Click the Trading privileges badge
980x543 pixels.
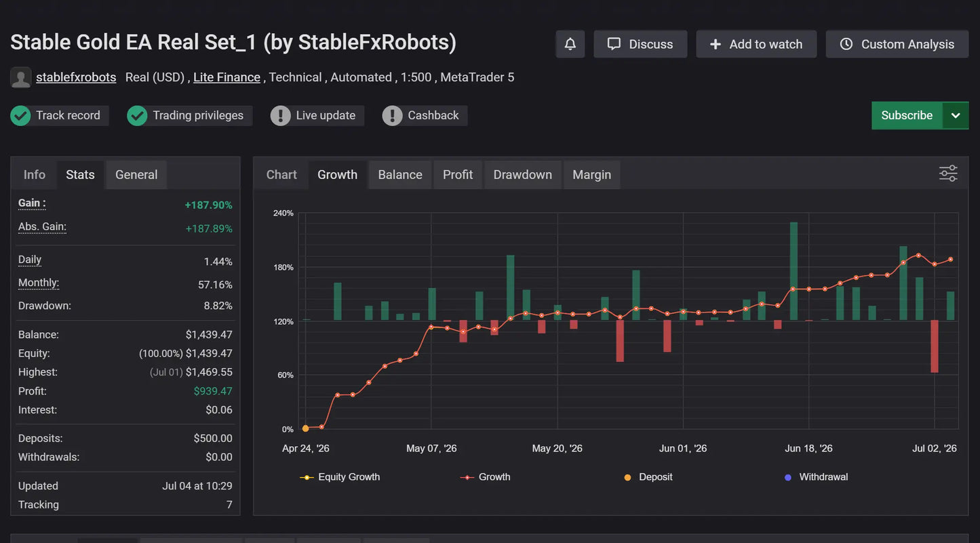[x=189, y=116]
